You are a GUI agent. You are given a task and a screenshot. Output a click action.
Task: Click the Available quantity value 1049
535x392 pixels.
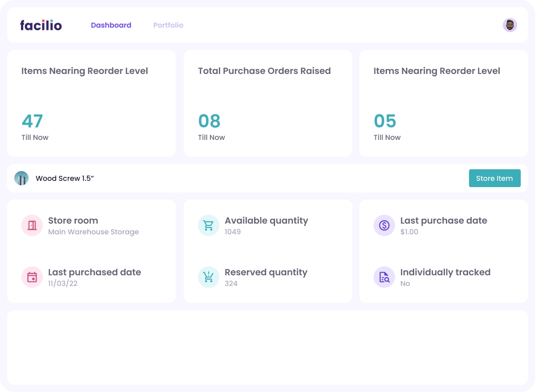coord(233,232)
